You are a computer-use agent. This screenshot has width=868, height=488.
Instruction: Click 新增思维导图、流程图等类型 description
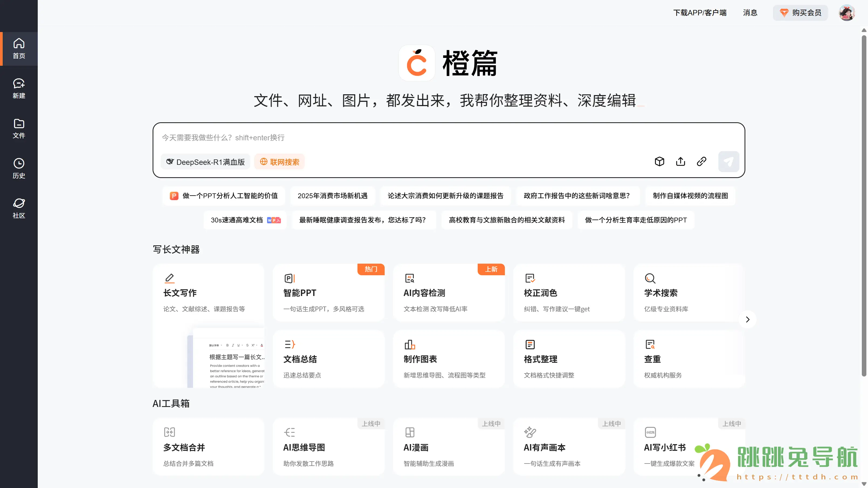click(445, 375)
